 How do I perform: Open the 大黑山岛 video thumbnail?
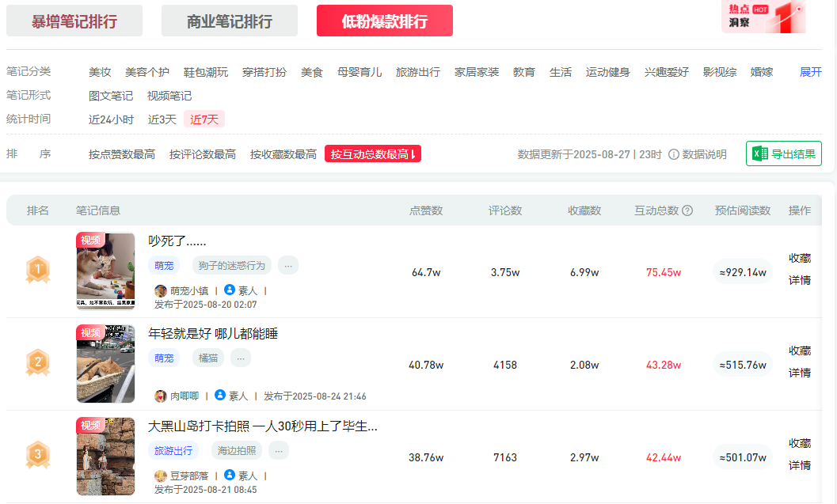pos(105,457)
